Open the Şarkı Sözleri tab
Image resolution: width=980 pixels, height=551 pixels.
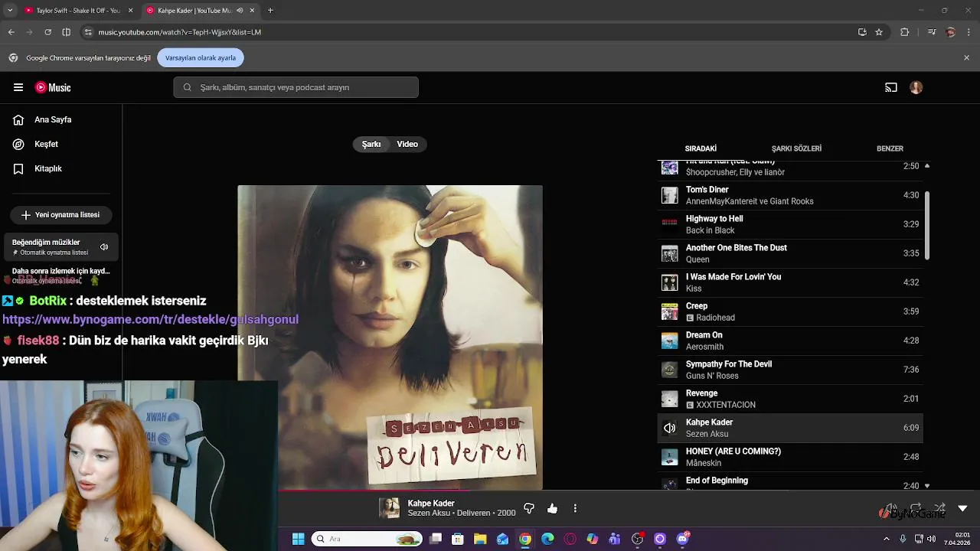(796, 148)
